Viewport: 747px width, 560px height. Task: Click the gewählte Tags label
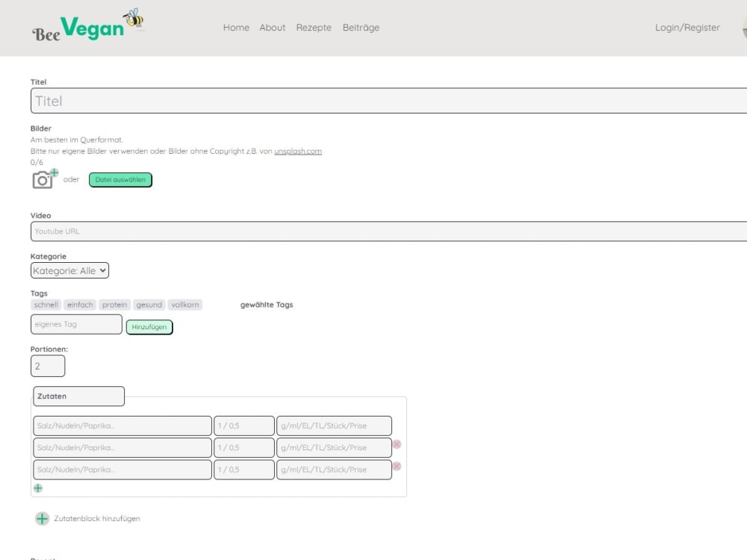pos(267,305)
